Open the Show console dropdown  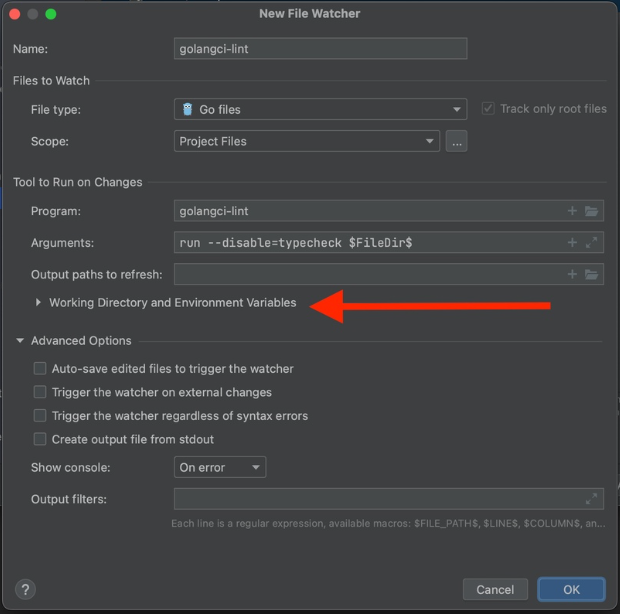pyautogui.click(x=220, y=467)
